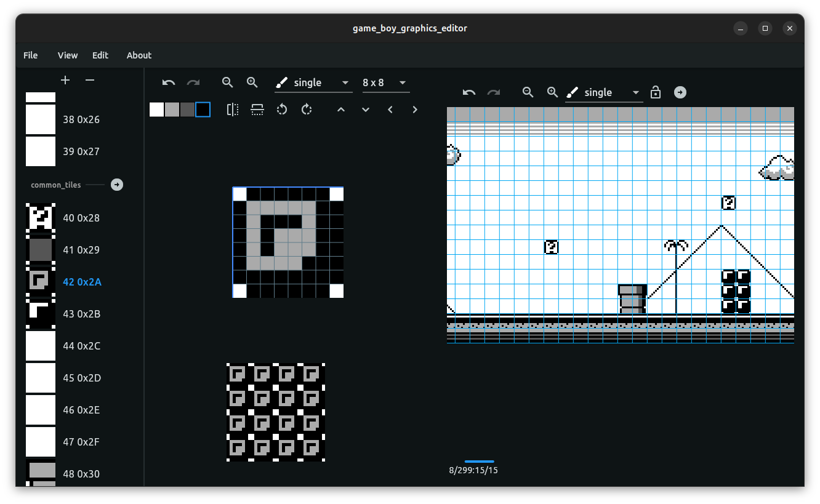
Task: Rotate tile counterclockwise
Action: pos(282,110)
